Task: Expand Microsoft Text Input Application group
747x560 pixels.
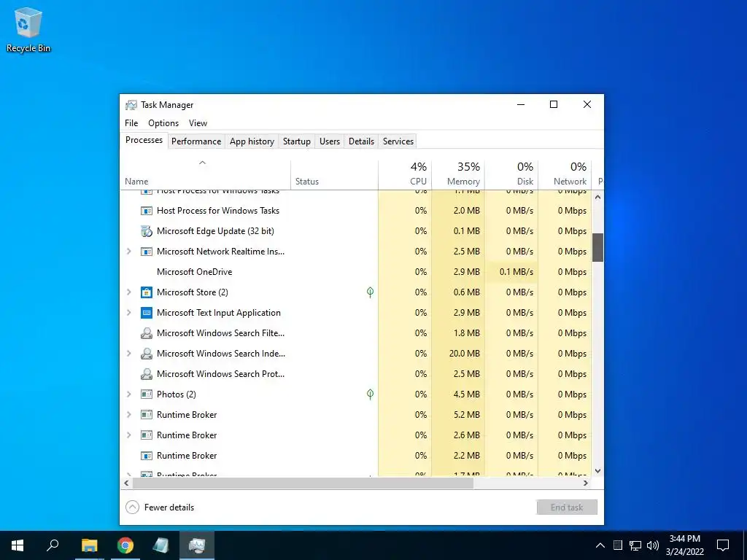Action: [128, 313]
